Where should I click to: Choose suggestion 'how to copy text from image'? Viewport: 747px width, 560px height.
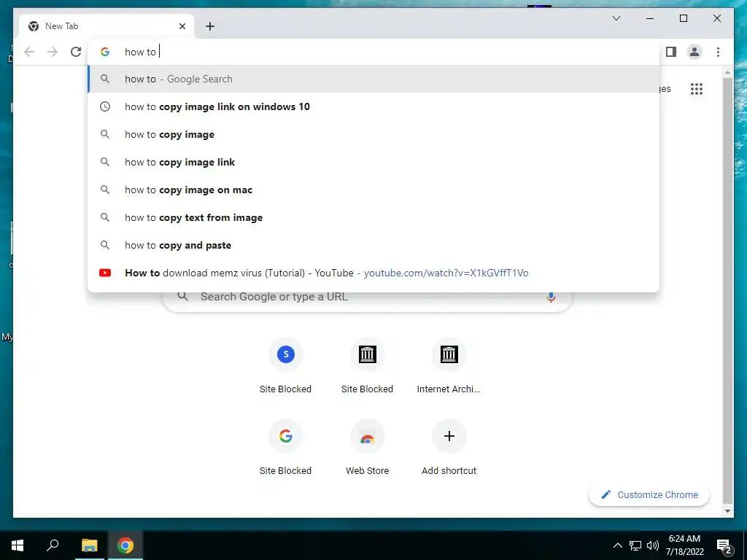pos(374,217)
